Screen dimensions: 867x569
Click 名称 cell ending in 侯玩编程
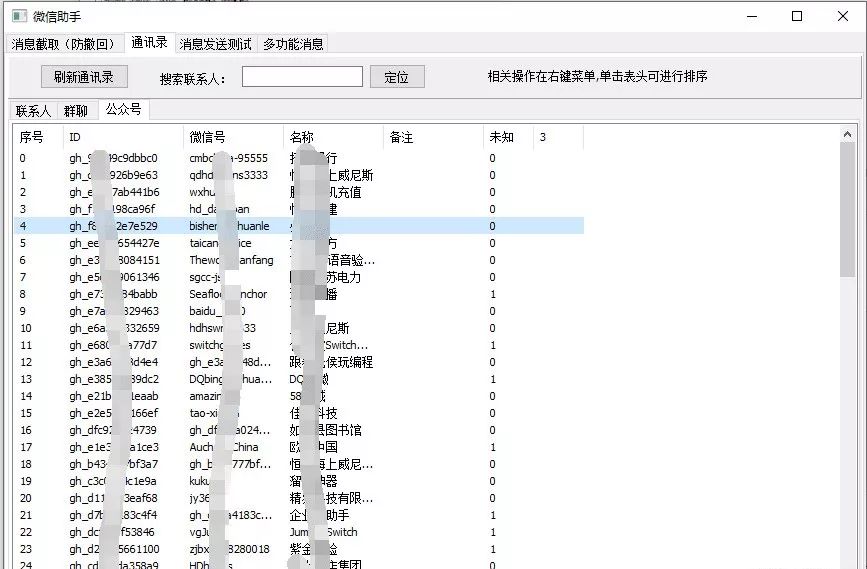pos(331,362)
